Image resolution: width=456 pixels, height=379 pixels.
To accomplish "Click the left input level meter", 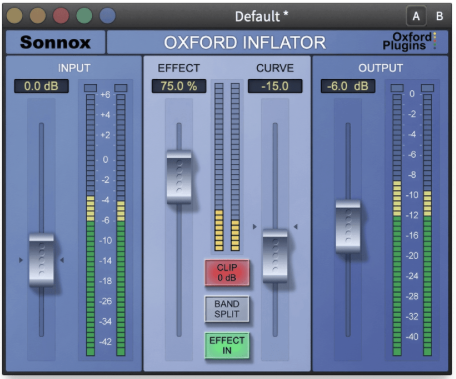I will [x=90, y=225].
